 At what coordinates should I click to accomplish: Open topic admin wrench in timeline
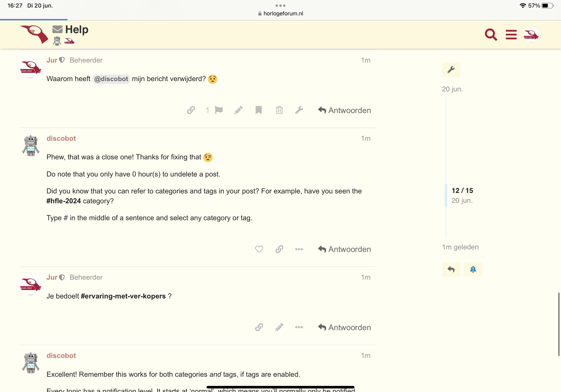[451, 70]
